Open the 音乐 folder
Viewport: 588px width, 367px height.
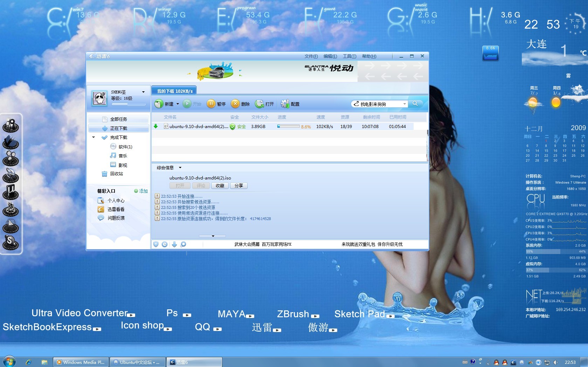point(118,156)
